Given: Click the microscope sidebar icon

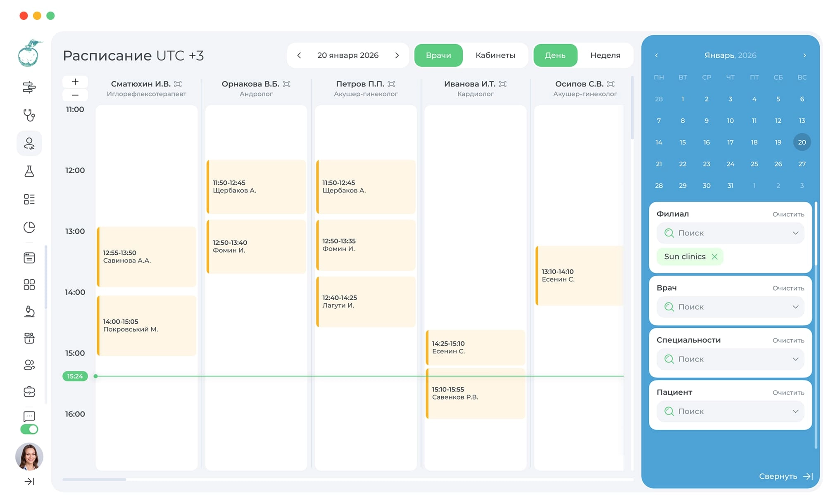Looking at the screenshot, I should (29, 311).
